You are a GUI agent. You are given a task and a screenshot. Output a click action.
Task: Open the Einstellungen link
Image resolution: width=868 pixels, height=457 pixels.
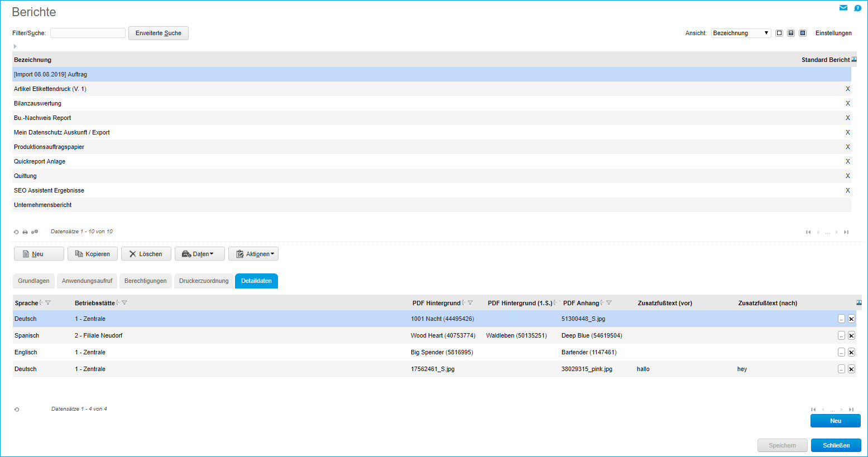coord(833,33)
